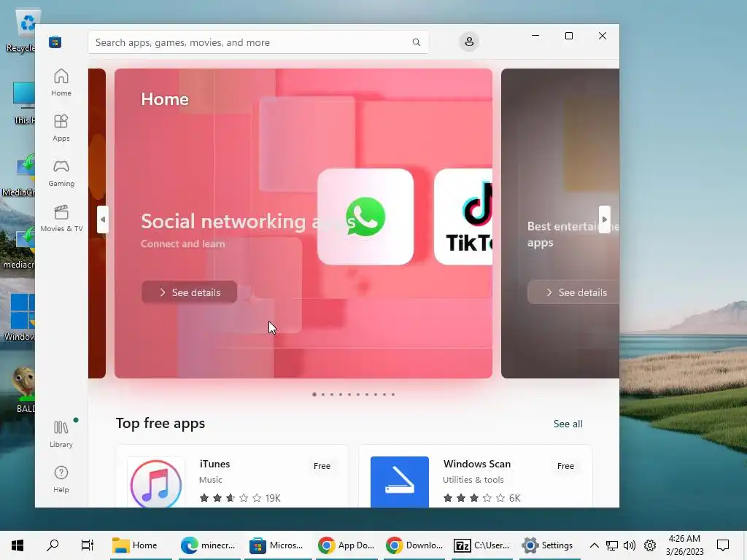Open network status tray icon
Image resolution: width=747 pixels, height=560 pixels.
(x=612, y=545)
